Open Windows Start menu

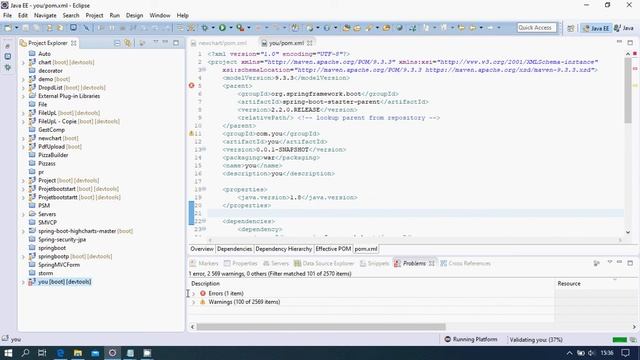8,353
